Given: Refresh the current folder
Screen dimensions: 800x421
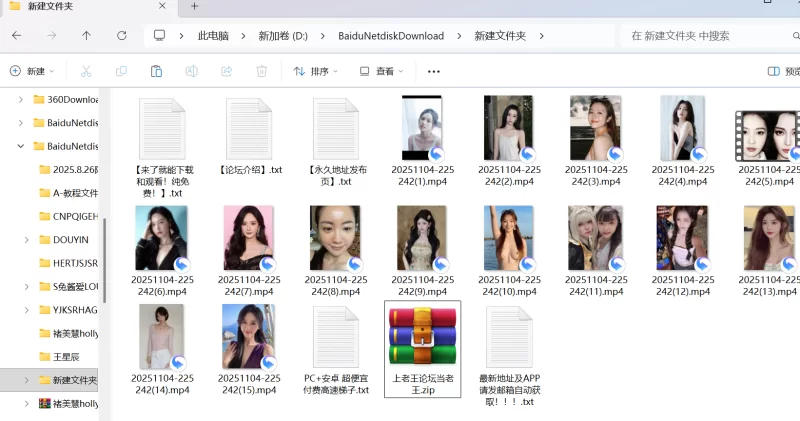Looking at the screenshot, I should pyautogui.click(x=121, y=36).
